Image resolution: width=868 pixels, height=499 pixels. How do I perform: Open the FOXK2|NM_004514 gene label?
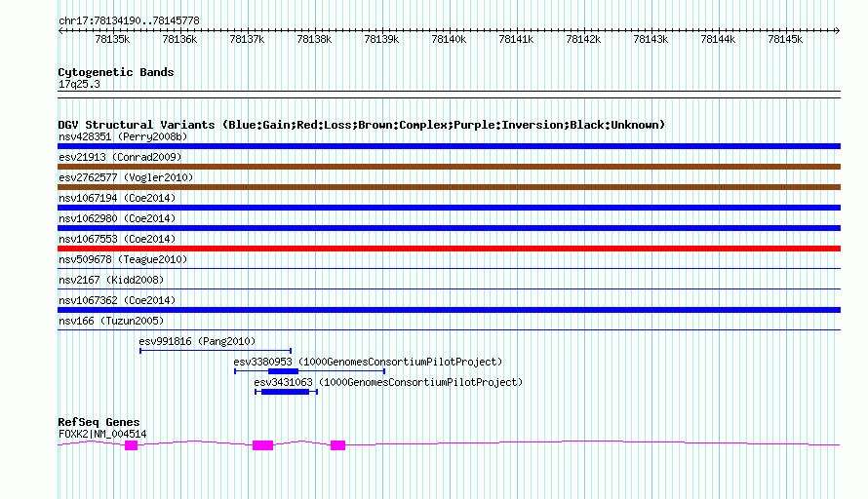coord(102,435)
